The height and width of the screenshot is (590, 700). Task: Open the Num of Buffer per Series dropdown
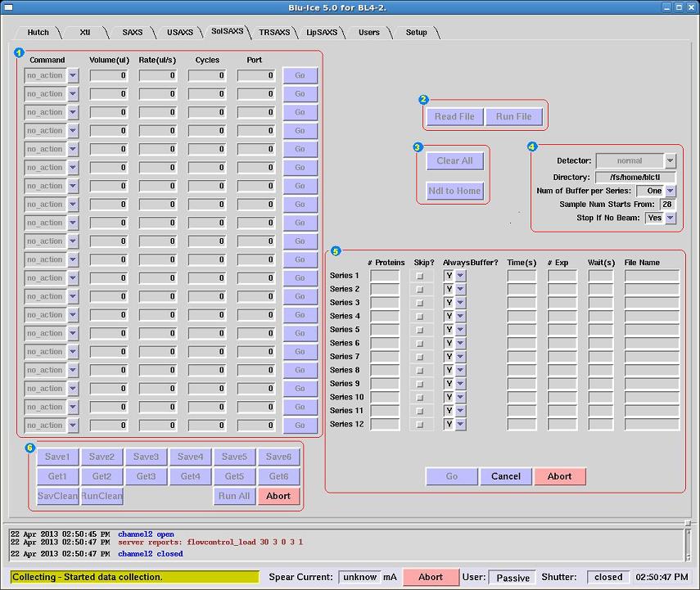pyautogui.click(x=670, y=191)
